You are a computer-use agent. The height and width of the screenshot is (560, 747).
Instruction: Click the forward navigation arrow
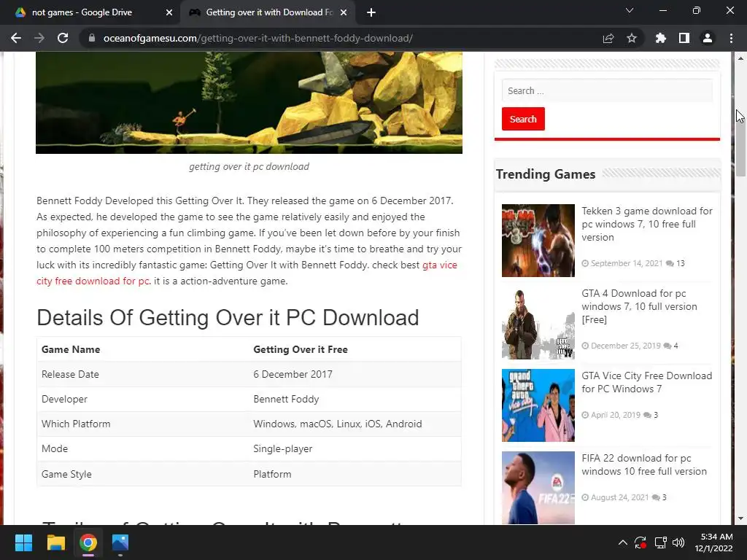[x=39, y=38]
